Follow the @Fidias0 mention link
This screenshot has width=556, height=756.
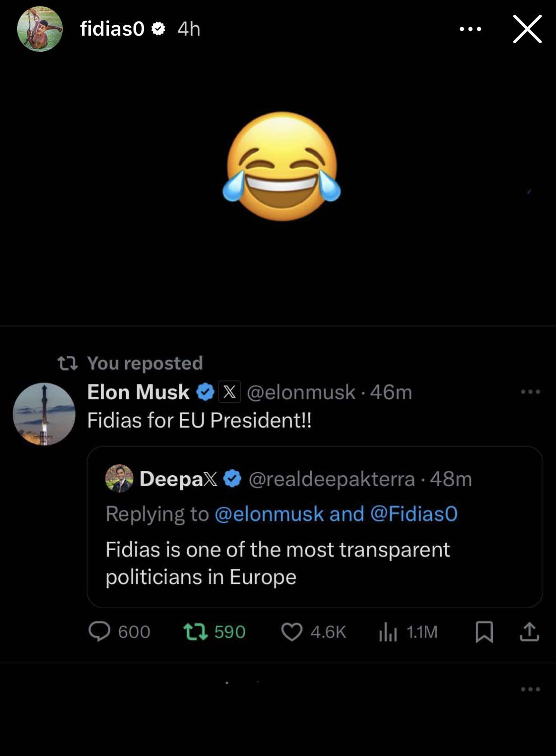413,514
